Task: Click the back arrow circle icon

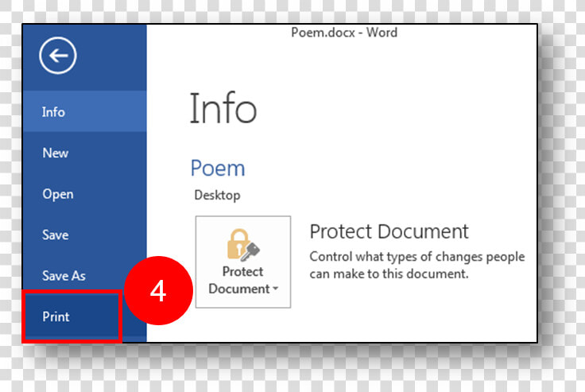Action: click(x=58, y=56)
